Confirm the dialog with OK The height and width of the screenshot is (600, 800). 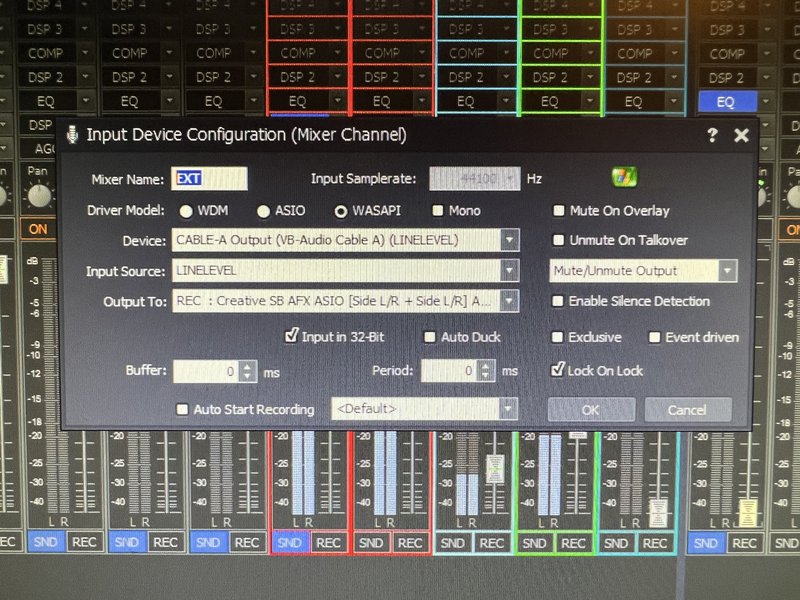click(x=591, y=410)
